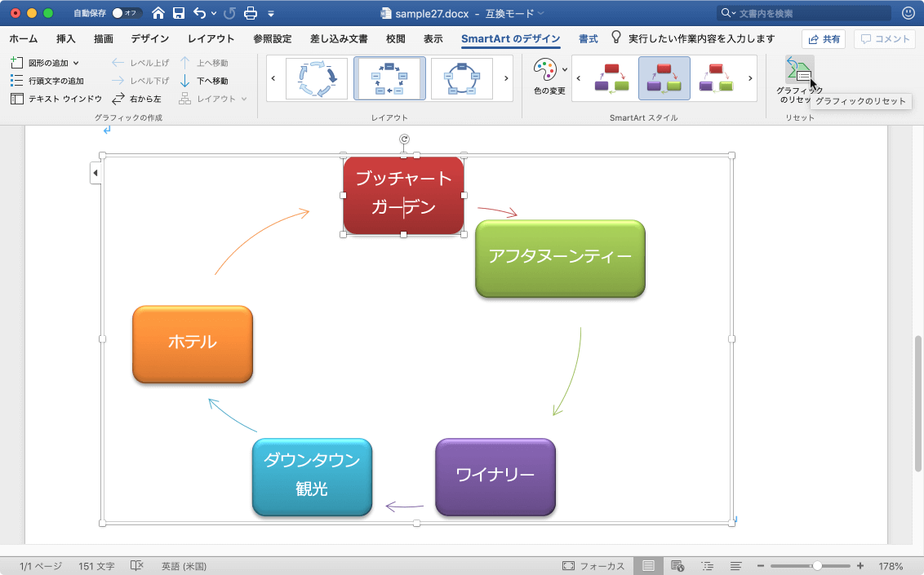Open the 差し込み文書 tab
Viewport: 924px width, 575px height.
coord(339,39)
